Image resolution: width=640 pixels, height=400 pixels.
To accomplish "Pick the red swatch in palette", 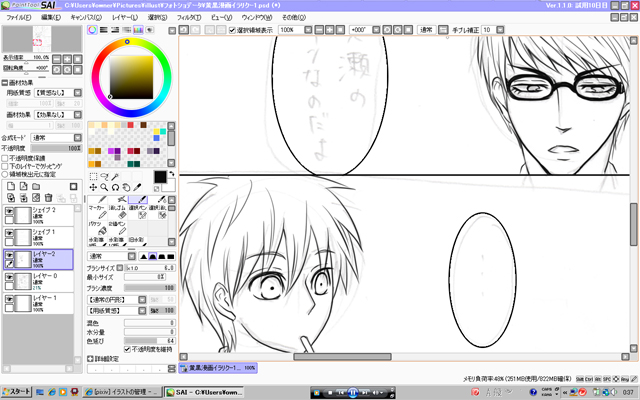I will point(130,125).
